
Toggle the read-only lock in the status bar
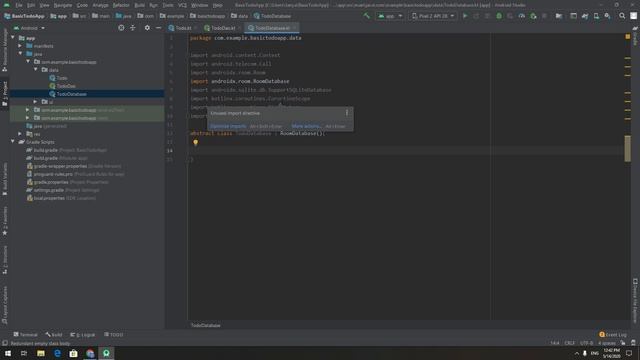[623, 343]
